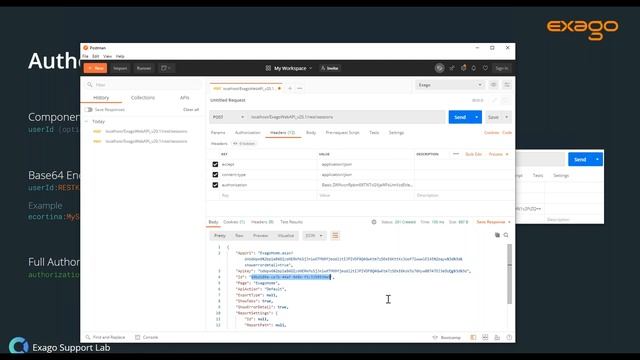The height and width of the screenshot is (360, 640).
Task: Select the Raw response view
Action: click(239, 236)
